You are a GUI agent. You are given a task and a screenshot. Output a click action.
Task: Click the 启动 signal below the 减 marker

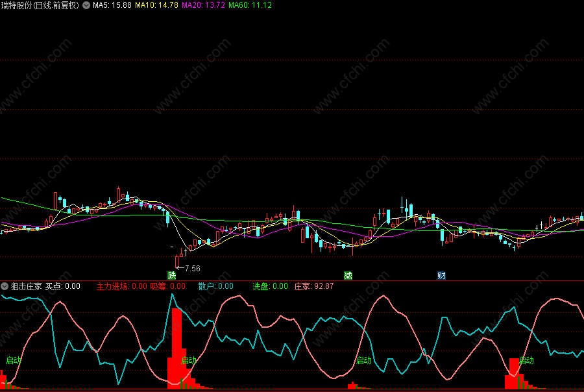[364, 360]
